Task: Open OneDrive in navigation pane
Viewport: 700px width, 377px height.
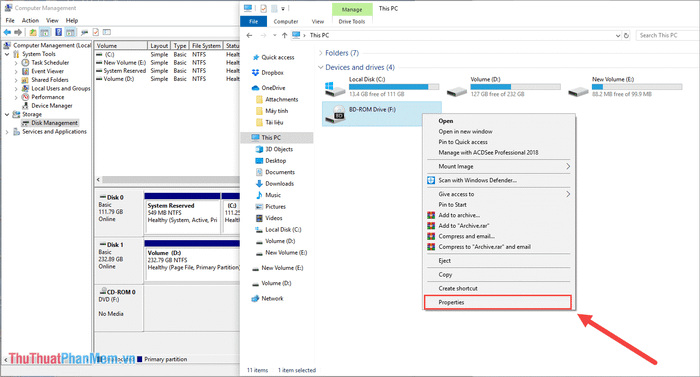Action: click(x=273, y=88)
